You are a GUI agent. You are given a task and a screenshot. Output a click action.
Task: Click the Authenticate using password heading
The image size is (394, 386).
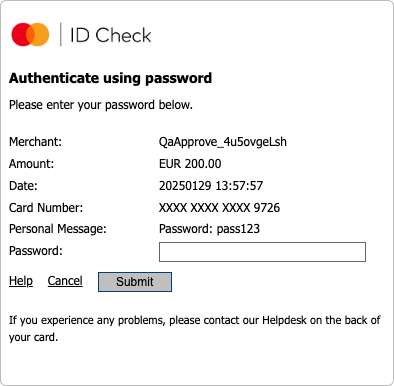coord(110,78)
